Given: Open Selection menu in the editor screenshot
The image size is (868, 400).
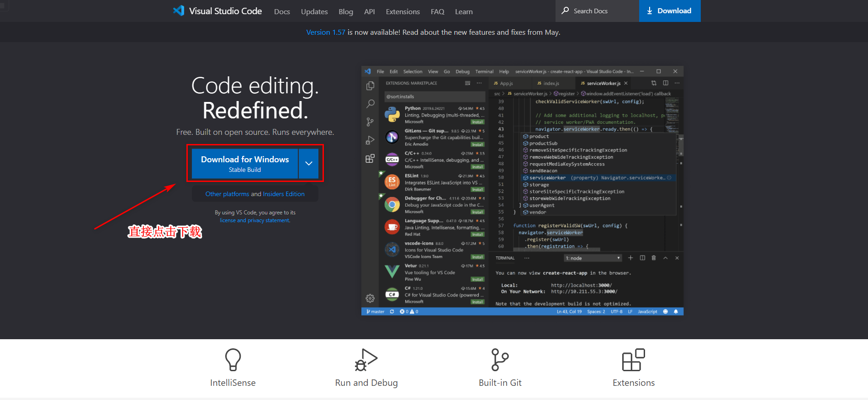Looking at the screenshot, I should tap(413, 71).
